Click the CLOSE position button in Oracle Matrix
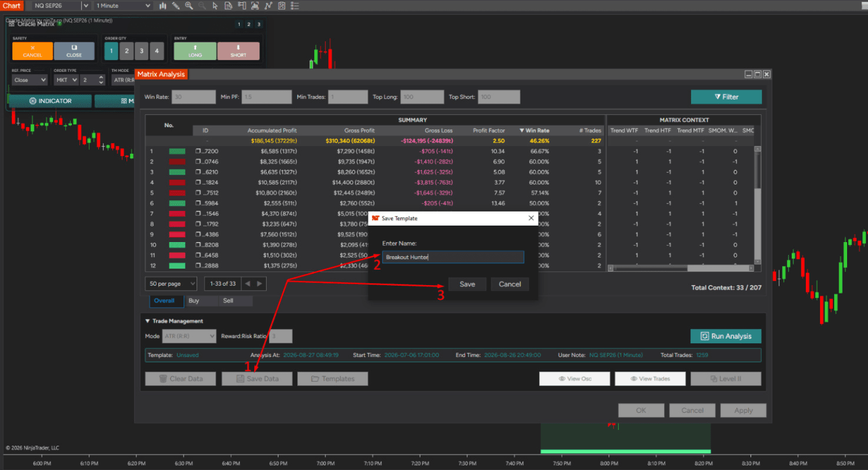 pyautogui.click(x=74, y=51)
